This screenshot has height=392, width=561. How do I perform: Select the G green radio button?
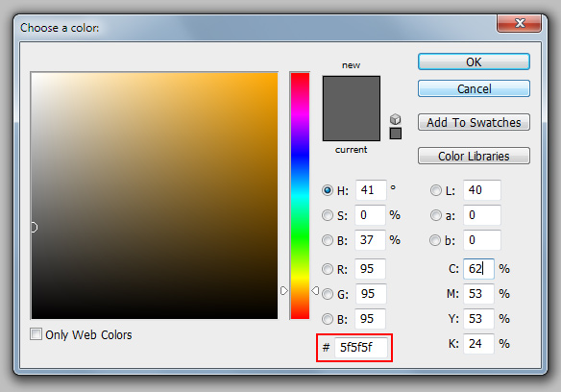328,294
